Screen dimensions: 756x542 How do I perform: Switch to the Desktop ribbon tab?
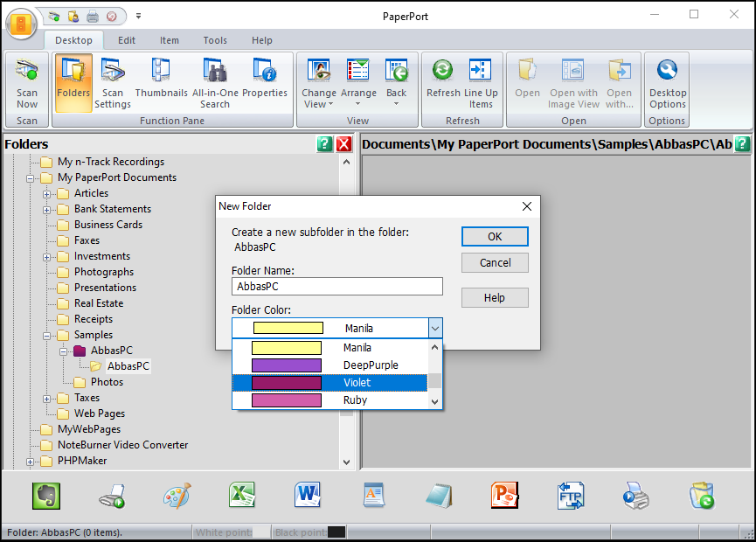pyautogui.click(x=73, y=40)
